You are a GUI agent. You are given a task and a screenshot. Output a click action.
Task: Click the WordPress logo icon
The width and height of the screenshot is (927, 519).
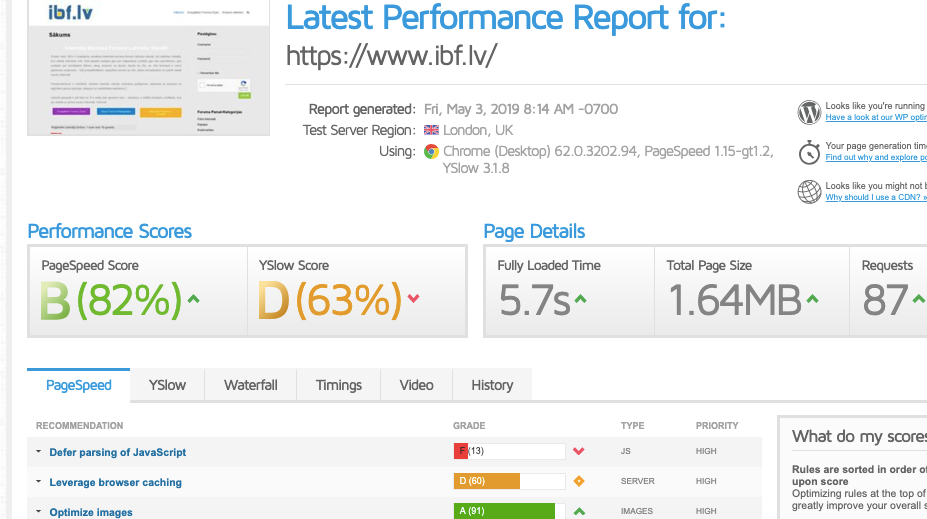(x=809, y=111)
